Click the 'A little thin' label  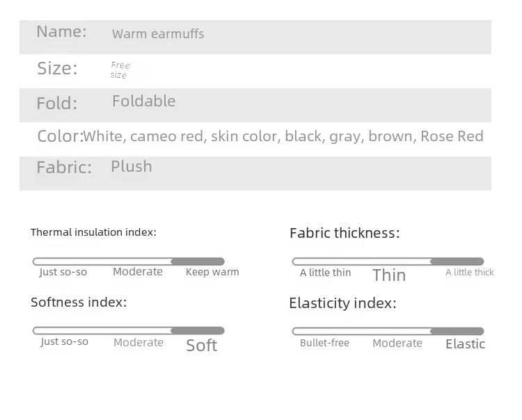[x=325, y=273]
